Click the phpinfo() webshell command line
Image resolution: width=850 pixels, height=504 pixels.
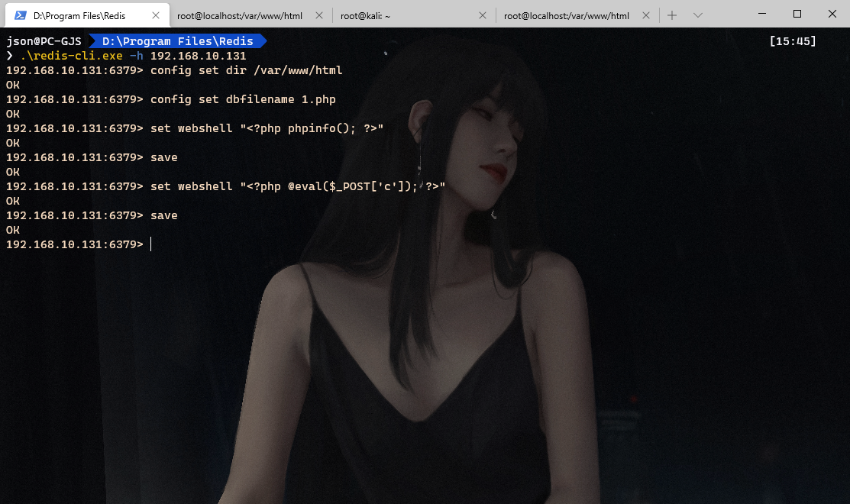click(x=195, y=128)
